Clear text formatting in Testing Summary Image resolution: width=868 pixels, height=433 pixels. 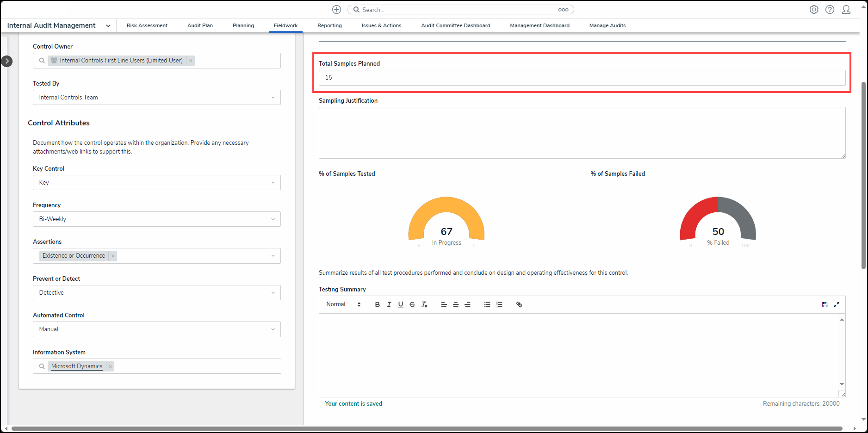pyautogui.click(x=424, y=304)
